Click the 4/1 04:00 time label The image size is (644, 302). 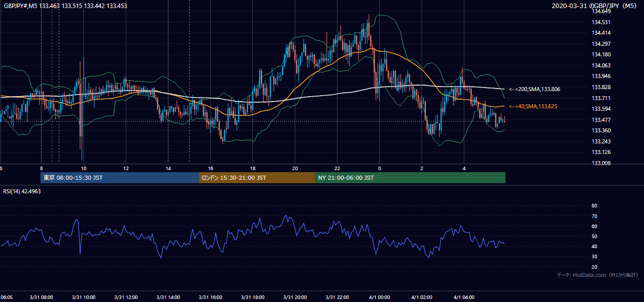point(465,297)
